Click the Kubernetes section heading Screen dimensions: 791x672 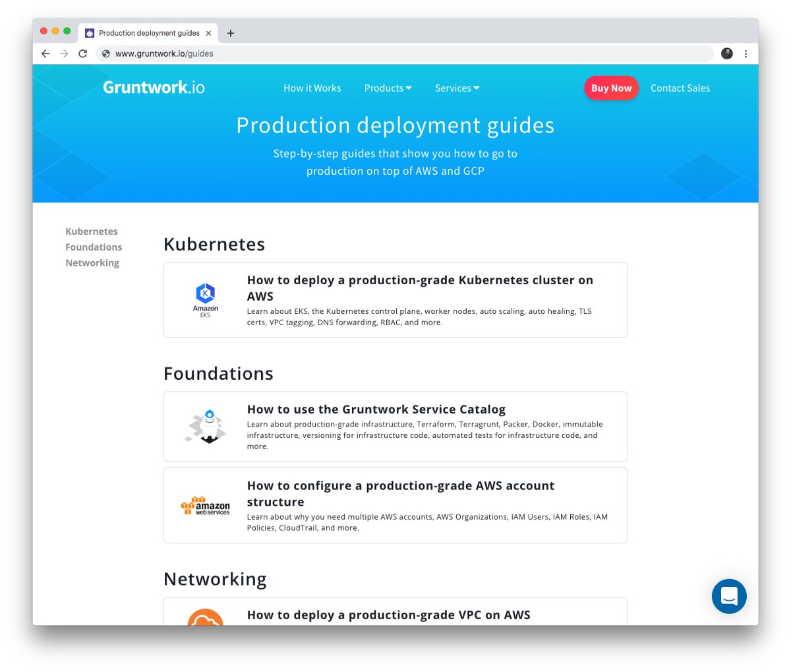(214, 244)
